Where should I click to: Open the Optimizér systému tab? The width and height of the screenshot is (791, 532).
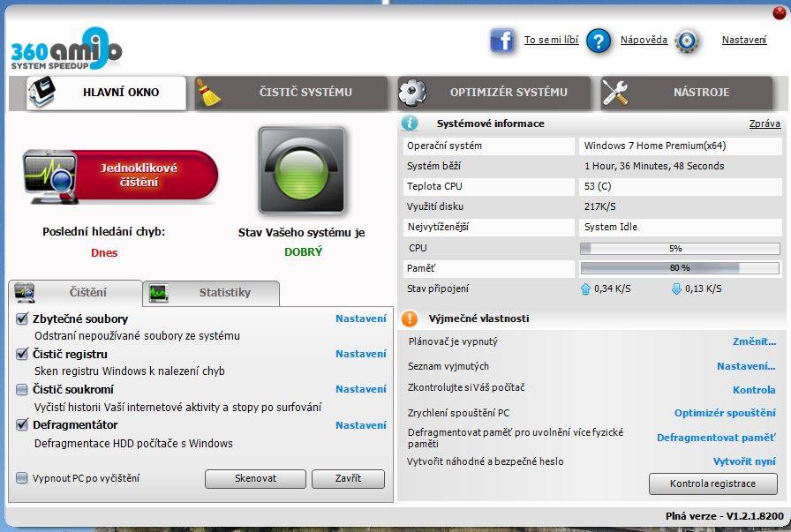[x=493, y=93]
